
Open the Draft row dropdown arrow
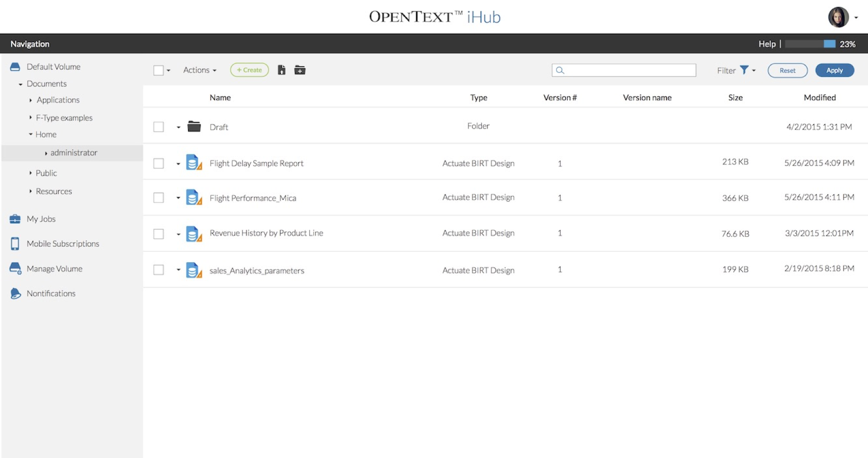[178, 128]
